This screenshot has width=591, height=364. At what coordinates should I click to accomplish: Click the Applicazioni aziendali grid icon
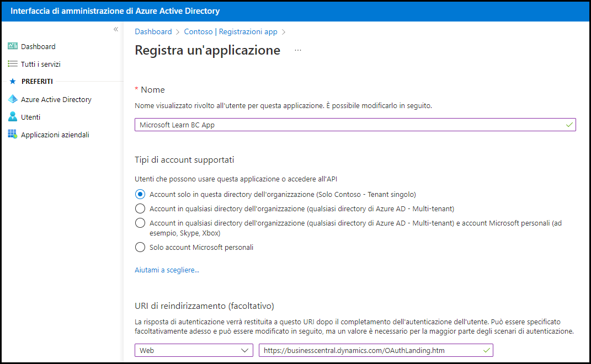[13, 135]
